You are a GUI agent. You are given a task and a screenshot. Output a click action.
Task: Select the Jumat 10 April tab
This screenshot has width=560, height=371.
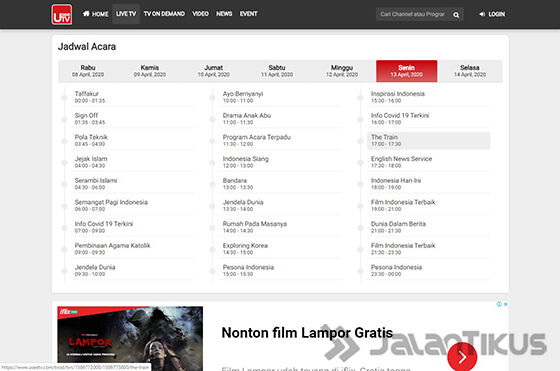[214, 71]
